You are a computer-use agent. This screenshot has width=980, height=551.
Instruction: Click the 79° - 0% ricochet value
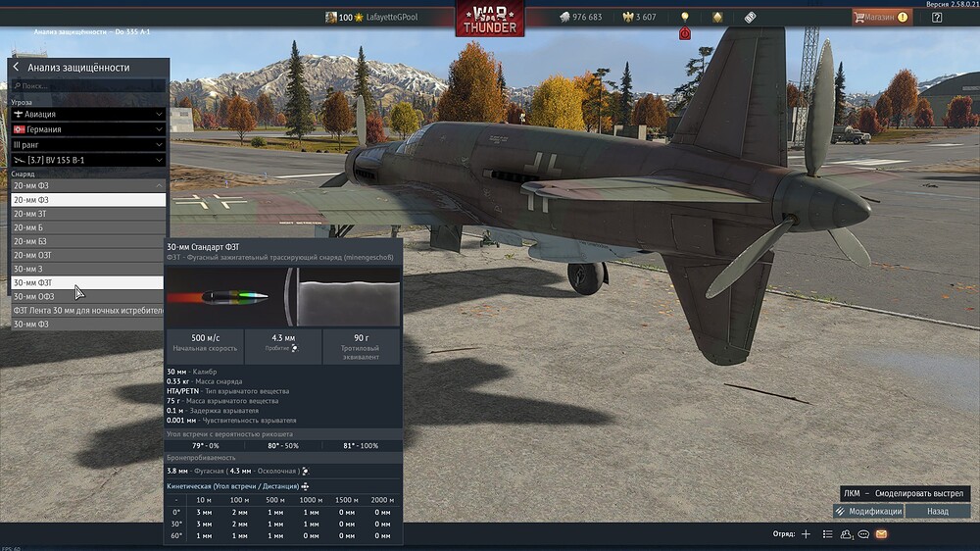(205, 446)
